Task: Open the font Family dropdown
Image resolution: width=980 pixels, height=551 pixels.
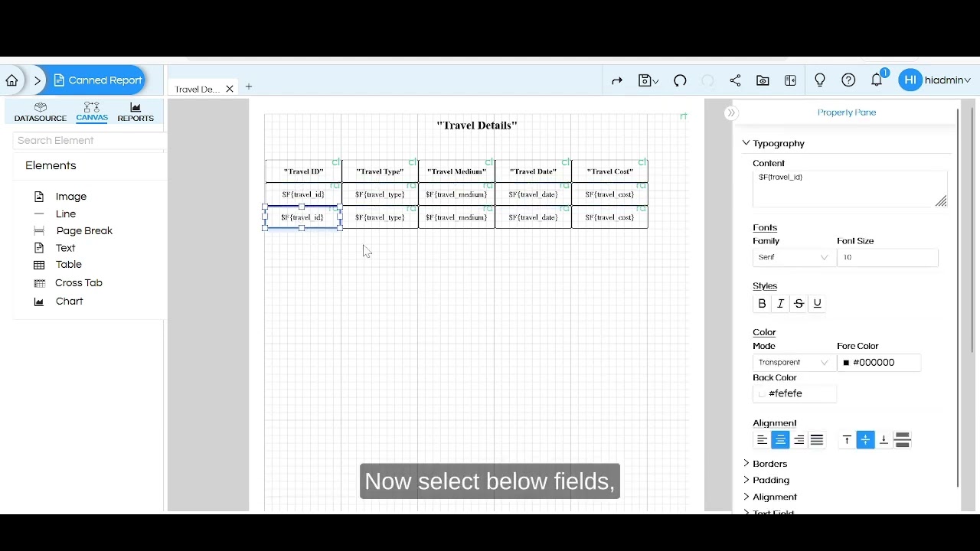Action: click(793, 258)
